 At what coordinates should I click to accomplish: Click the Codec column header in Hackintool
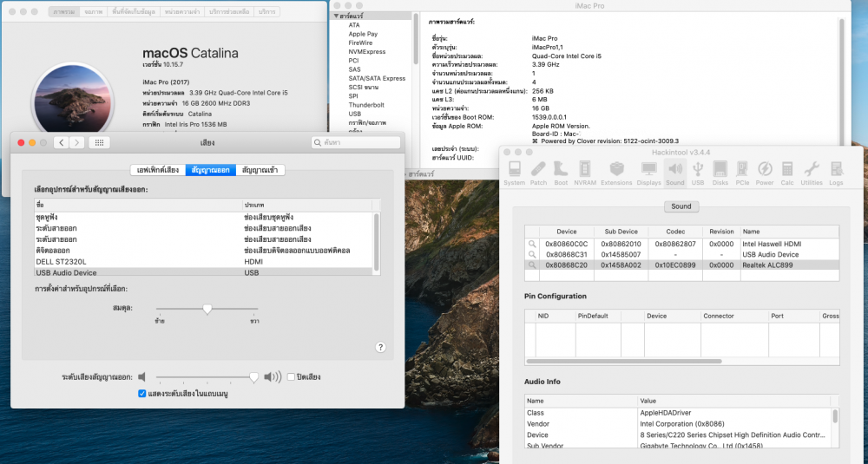(x=675, y=232)
